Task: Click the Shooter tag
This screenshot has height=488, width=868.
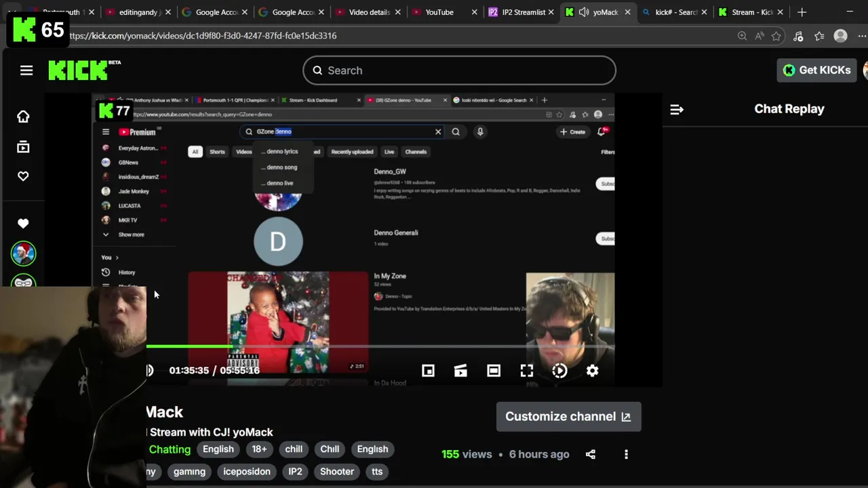Action: click(337, 472)
